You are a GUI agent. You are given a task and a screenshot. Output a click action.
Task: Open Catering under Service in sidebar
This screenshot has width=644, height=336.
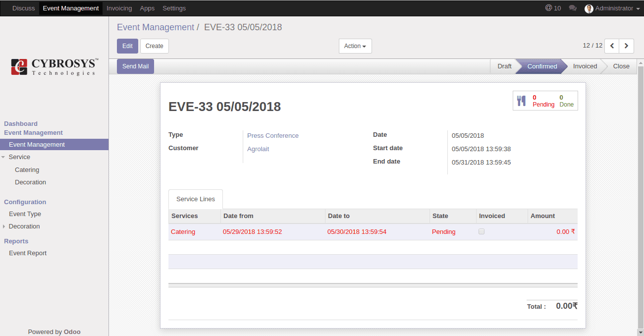click(x=27, y=170)
